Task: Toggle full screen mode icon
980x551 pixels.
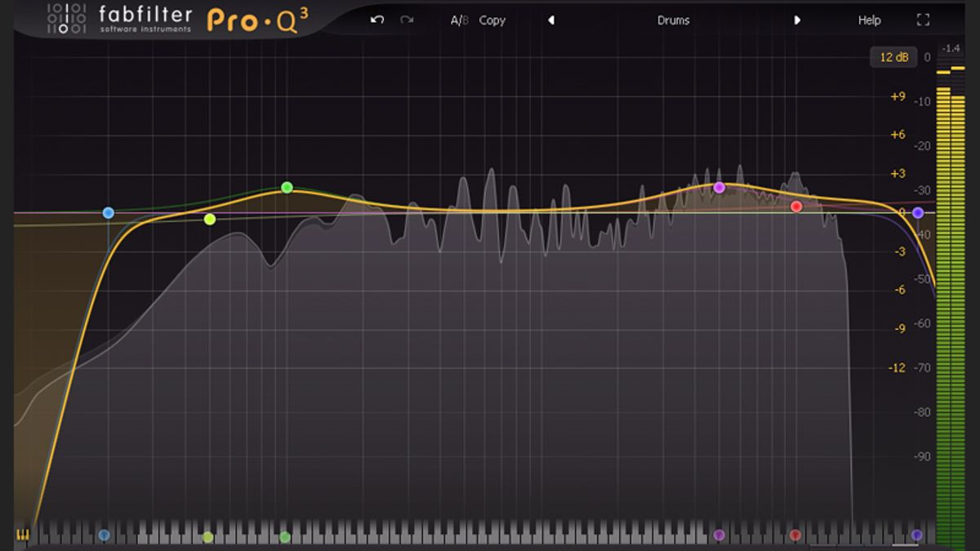Action: (x=923, y=20)
